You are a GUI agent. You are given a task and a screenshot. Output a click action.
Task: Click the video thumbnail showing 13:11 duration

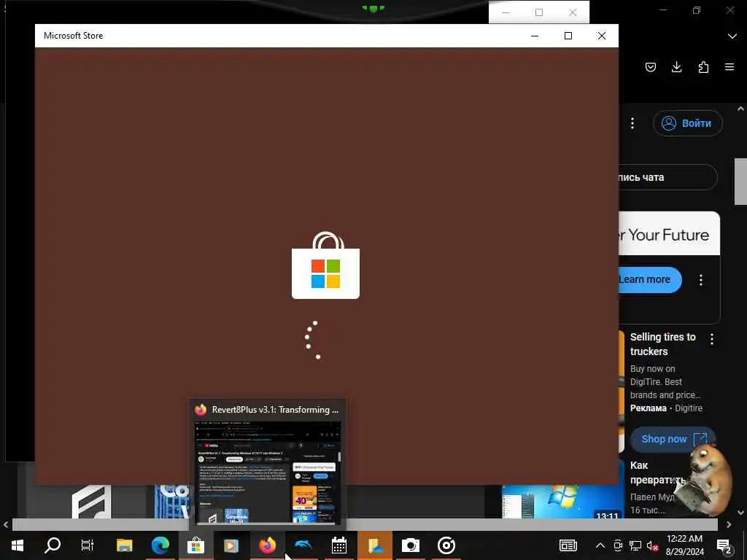point(562,502)
